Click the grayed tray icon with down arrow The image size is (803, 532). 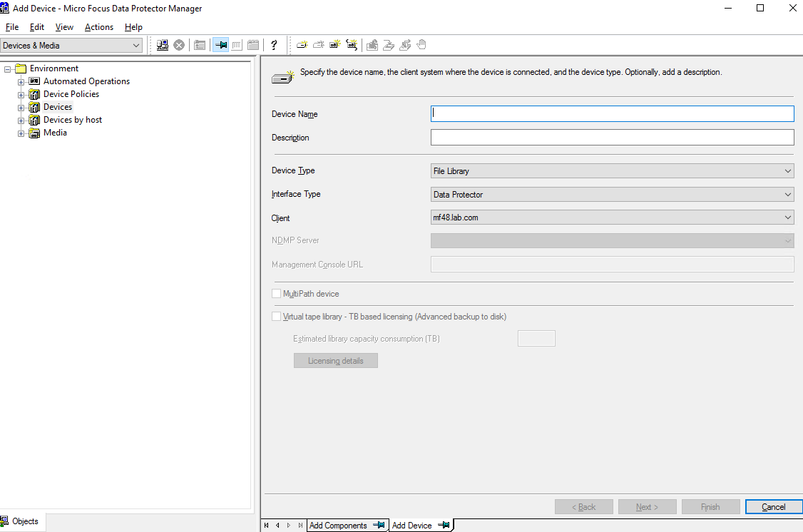pos(389,45)
